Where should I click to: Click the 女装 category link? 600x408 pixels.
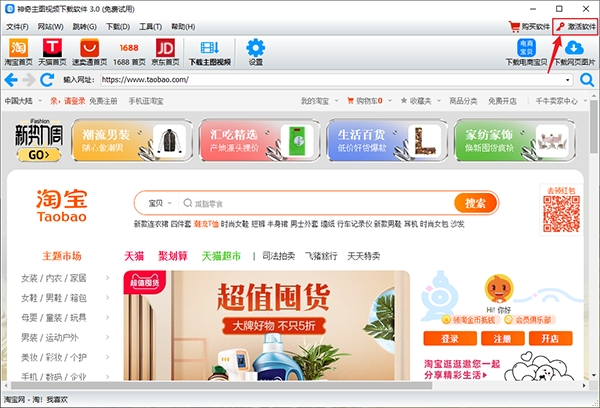tap(31, 279)
